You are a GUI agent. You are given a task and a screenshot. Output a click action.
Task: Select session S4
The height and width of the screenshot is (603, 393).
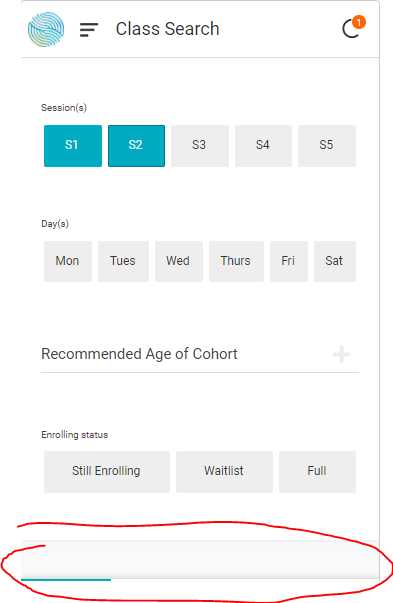(263, 146)
